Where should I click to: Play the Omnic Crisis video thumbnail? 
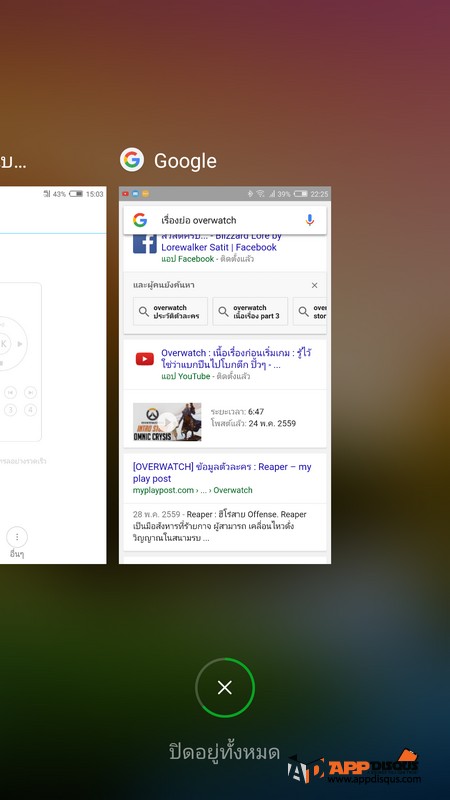(167, 422)
